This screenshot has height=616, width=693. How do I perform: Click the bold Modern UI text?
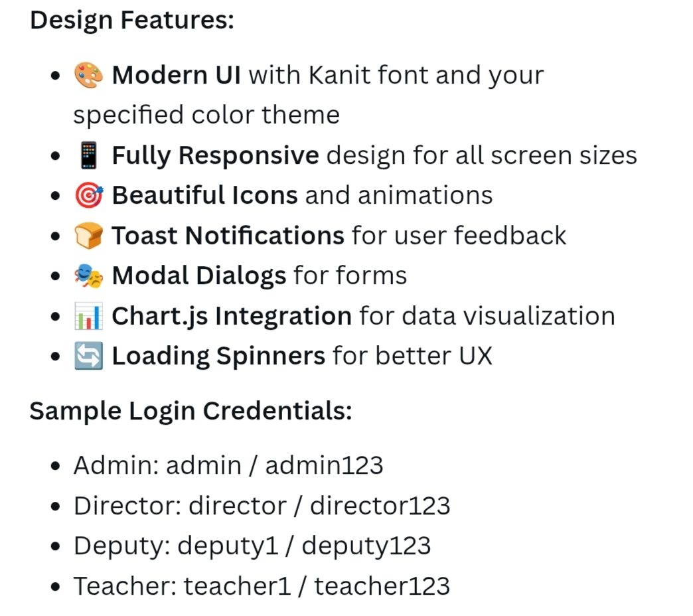177,75
